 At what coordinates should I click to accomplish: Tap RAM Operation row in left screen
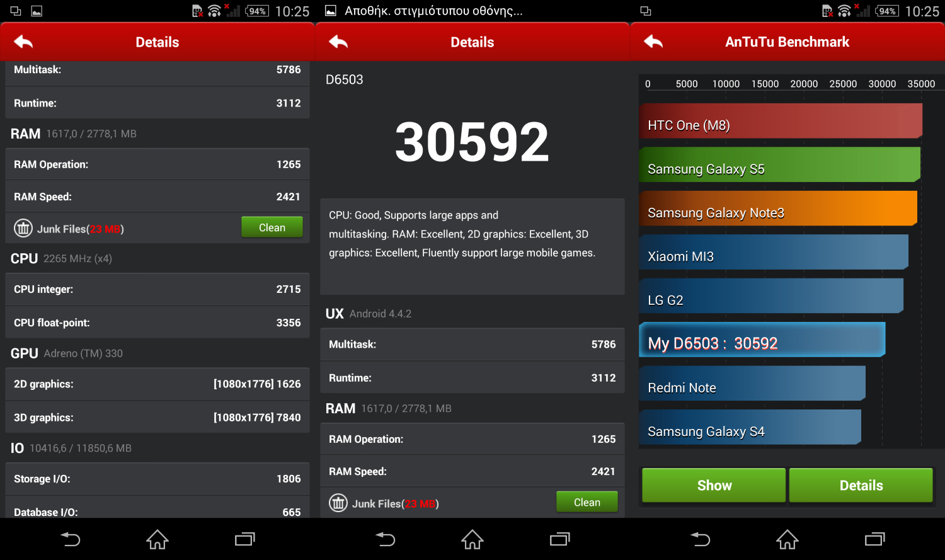[157, 164]
